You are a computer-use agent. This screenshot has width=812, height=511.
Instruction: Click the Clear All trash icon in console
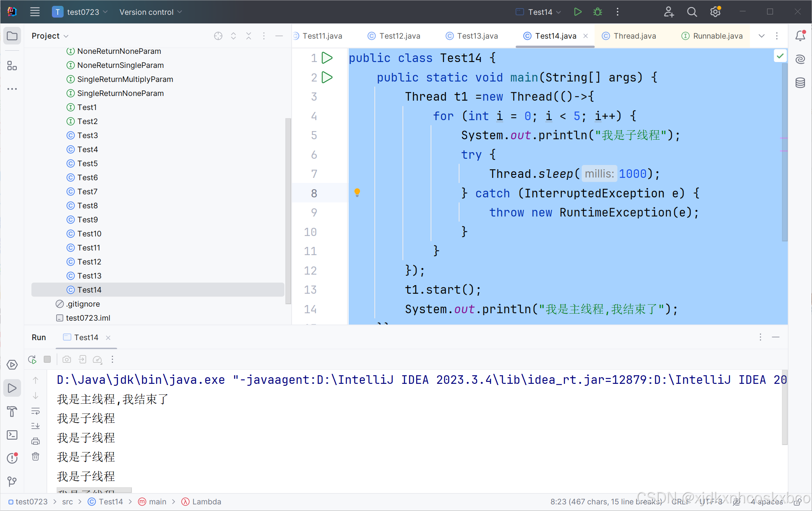pos(36,456)
